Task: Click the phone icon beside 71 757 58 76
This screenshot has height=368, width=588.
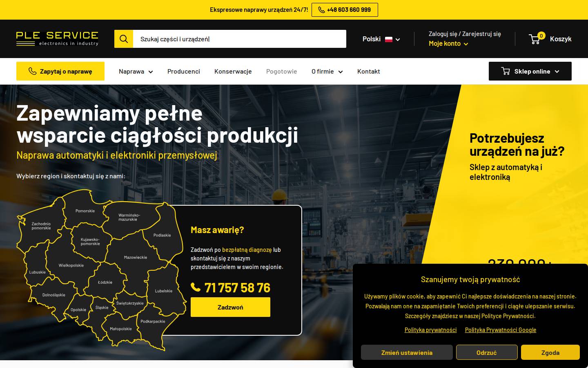Action: (196, 287)
